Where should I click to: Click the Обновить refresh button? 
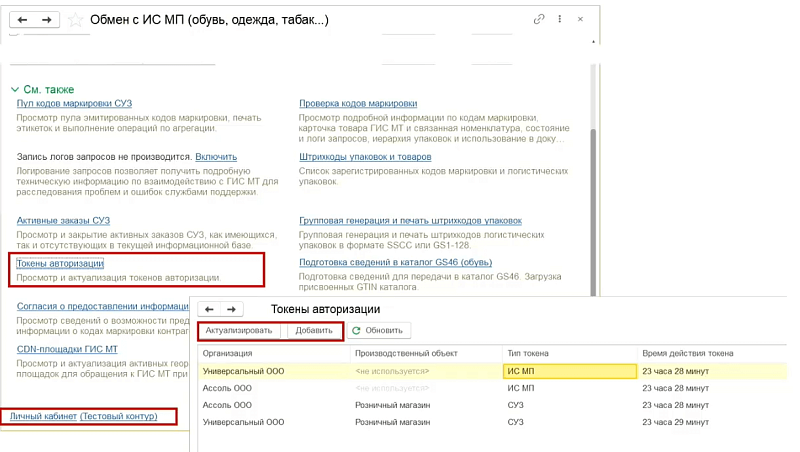379,331
